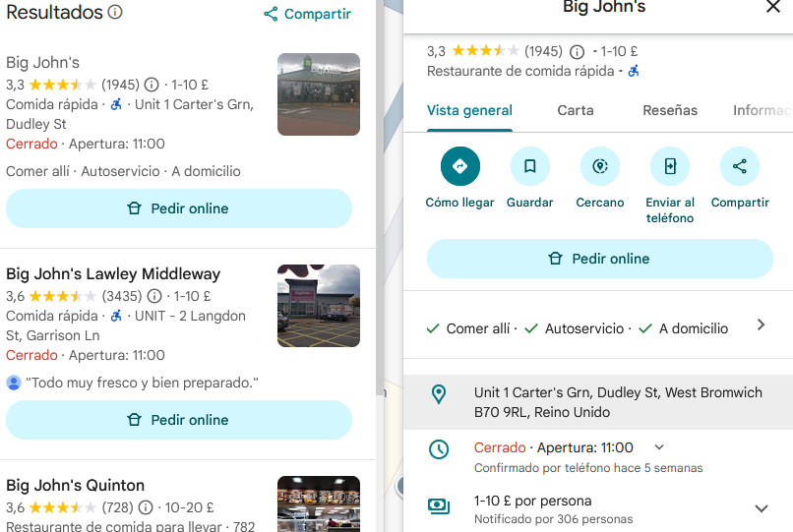Click Compartir link above results list
793x532 pixels.
307,14
